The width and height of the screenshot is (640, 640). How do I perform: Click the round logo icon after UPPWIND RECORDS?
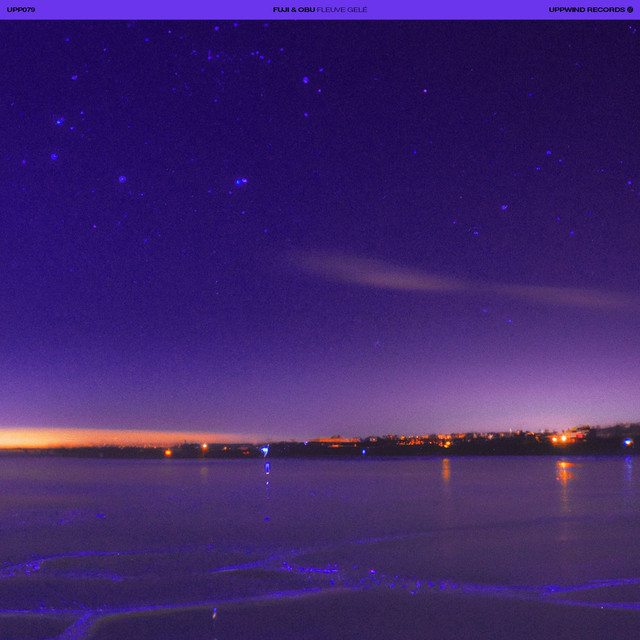point(630,9)
